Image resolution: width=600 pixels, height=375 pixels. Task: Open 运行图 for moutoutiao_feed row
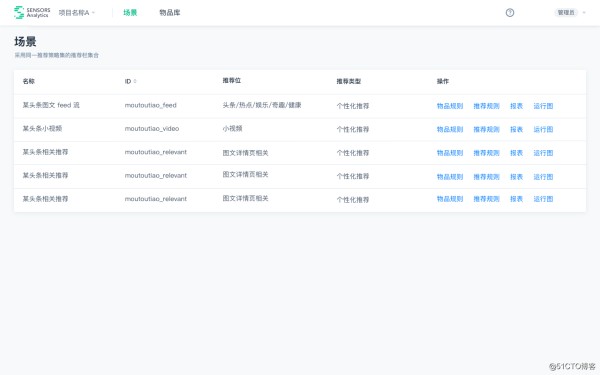click(x=543, y=106)
